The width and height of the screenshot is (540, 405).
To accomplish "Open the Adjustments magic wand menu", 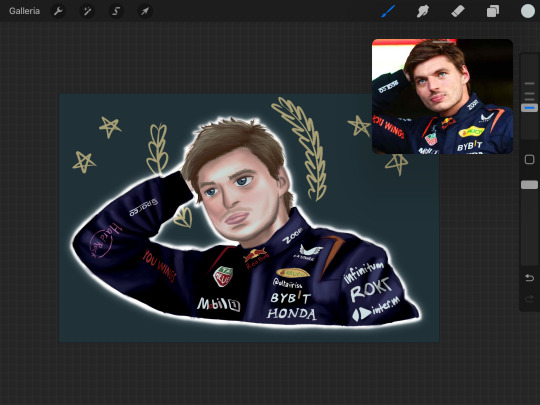I will coord(87,11).
